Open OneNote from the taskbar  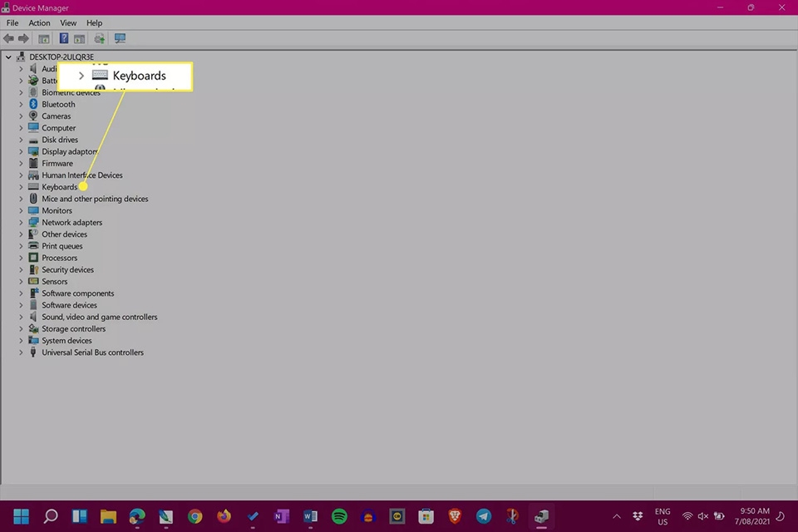(x=282, y=517)
